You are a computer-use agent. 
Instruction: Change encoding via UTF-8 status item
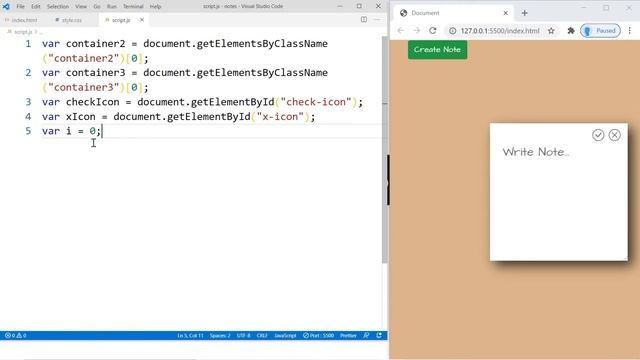244,336
